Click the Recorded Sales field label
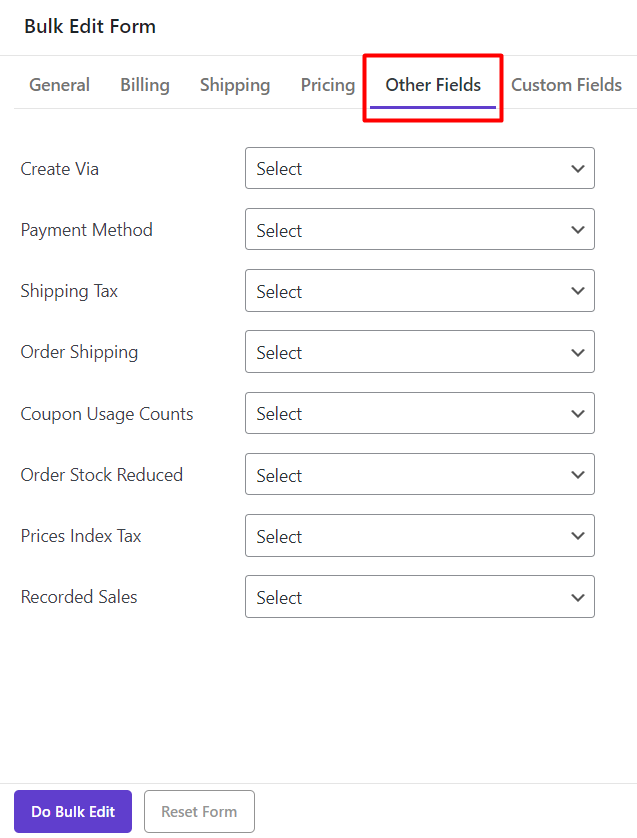 pyautogui.click(x=79, y=597)
